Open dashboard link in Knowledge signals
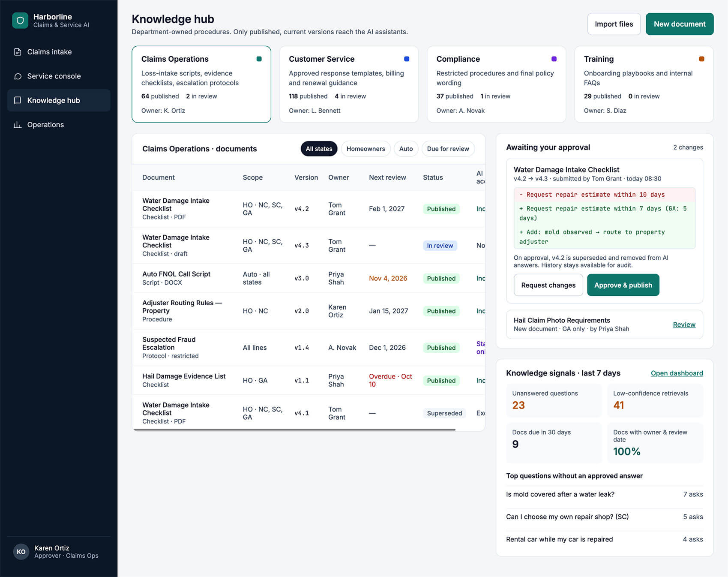 677,373
